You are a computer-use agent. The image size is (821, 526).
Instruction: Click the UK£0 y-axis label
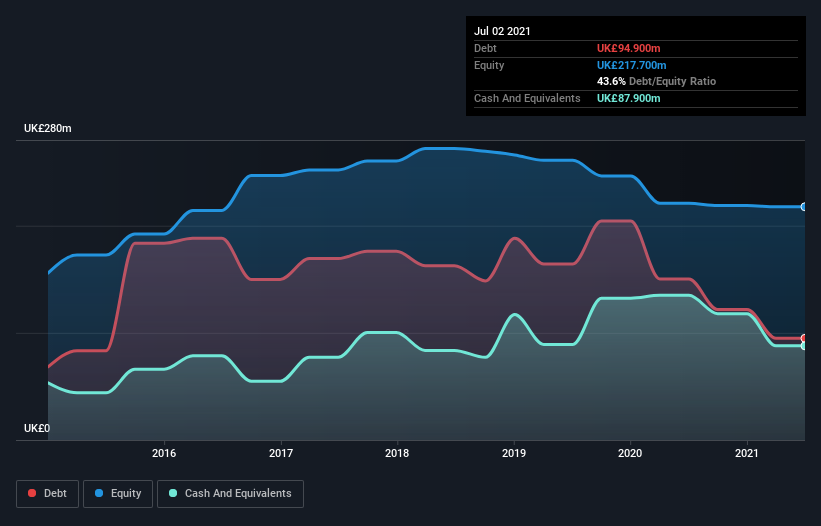tap(37, 428)
